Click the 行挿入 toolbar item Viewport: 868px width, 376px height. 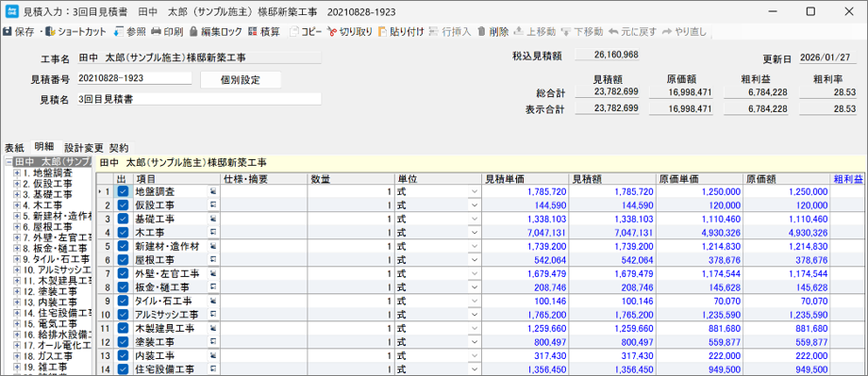tap(451, 32)
